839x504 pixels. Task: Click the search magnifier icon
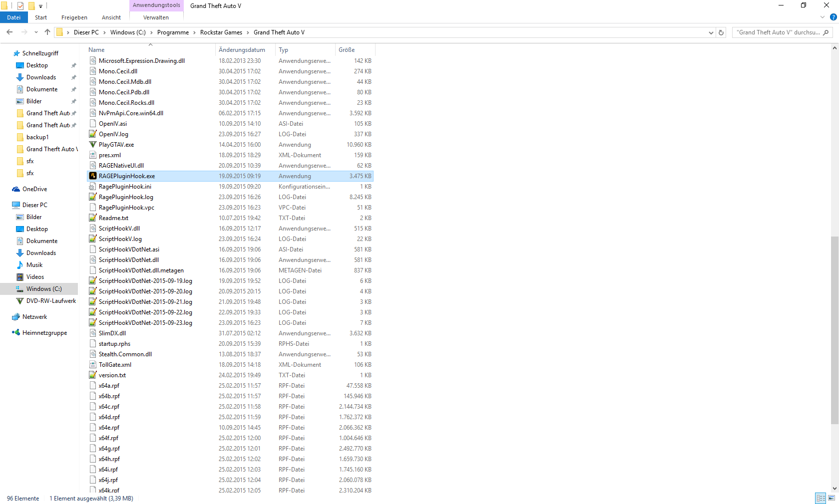(826, 32)
